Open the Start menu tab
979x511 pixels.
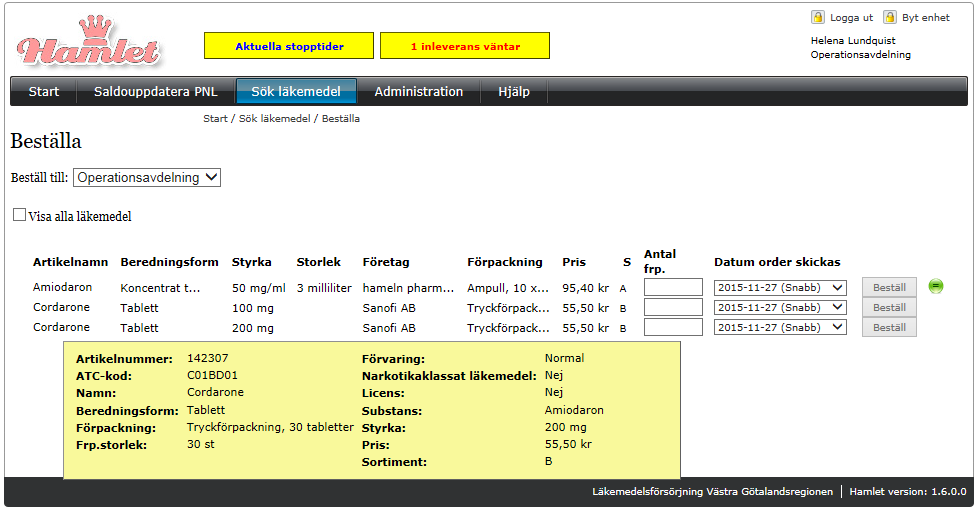pyautogui.click(x=44, y=91)
